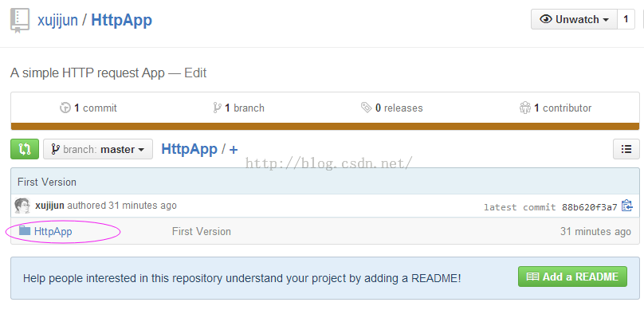Click the commit history clock icon
The width and height of the screenshot is (644, 310).
(x=65, y=108)
